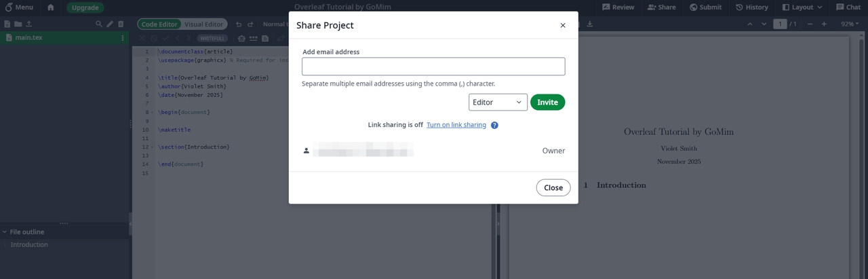The image size is (868, 279).
Task: Create a new folder in file tree
Action: 18,24
